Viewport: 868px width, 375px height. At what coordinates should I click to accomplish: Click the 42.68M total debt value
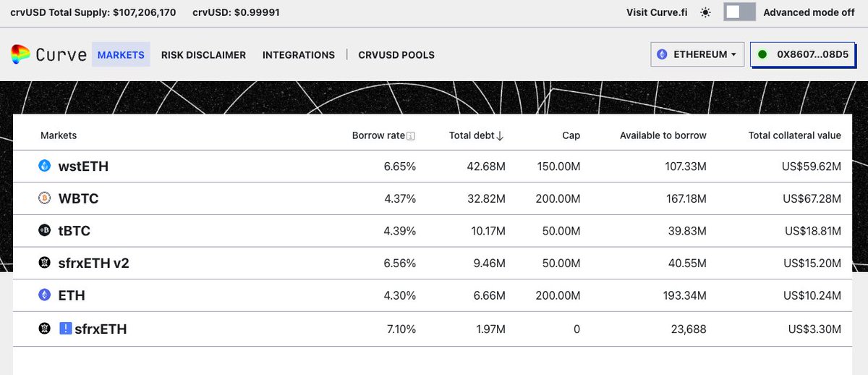tap(487, 167)
